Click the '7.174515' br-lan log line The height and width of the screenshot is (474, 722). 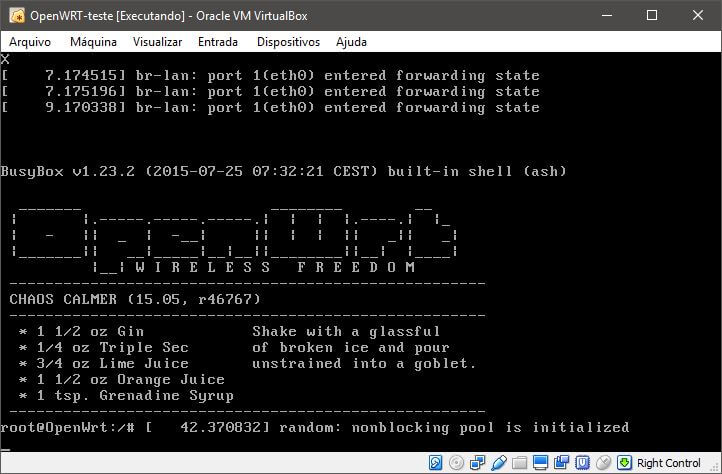pyautogui.click(x=270, y=76)
